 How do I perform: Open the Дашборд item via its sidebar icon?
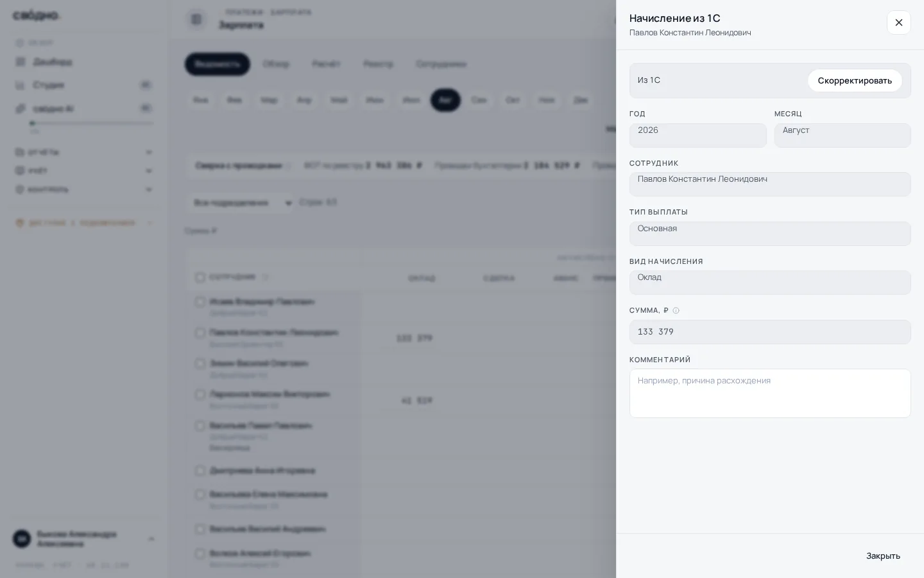click(21, 62)
